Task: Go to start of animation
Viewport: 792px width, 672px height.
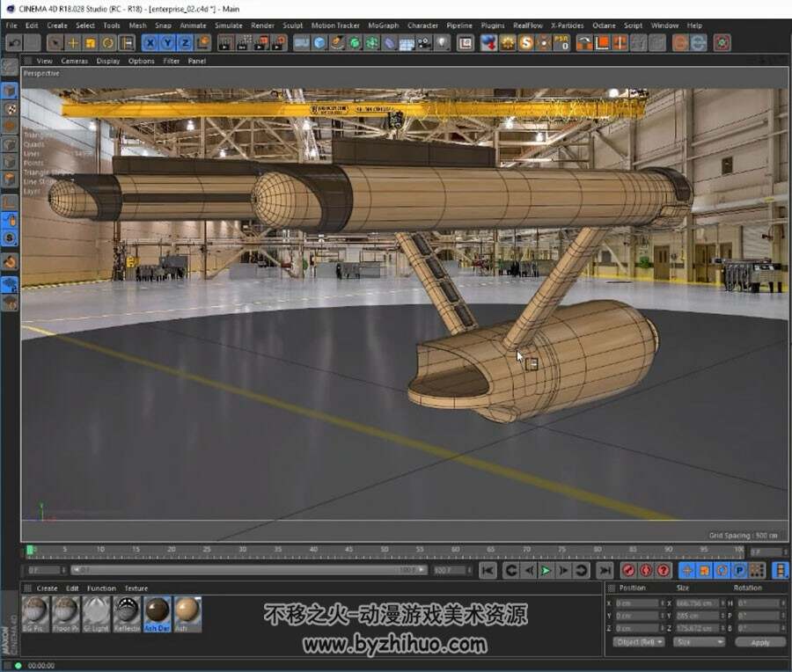Action: [x=488, y=571]
